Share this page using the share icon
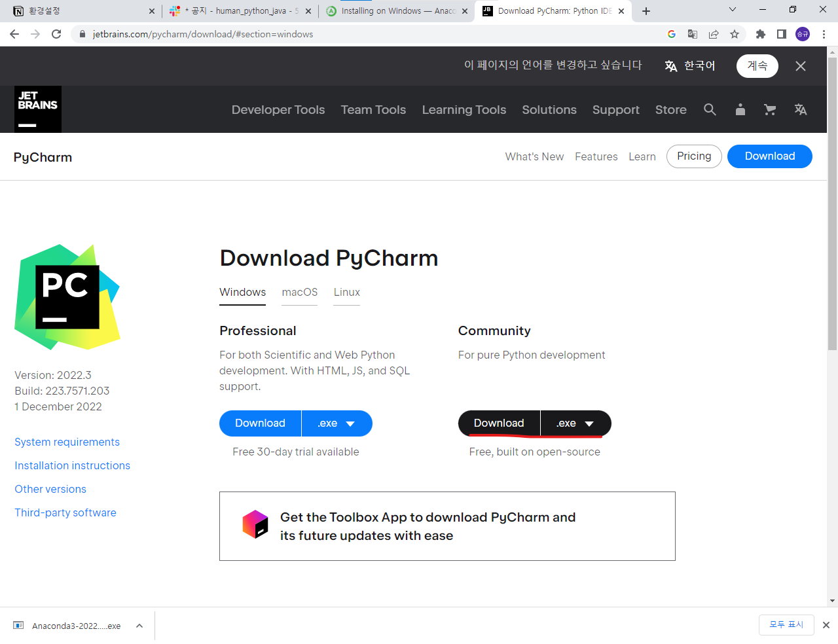 coord(714,34)
